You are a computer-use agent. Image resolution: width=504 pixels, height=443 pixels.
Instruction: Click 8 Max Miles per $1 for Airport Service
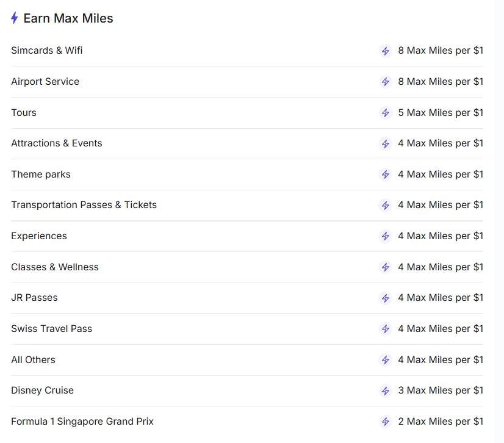pos(440,82)
